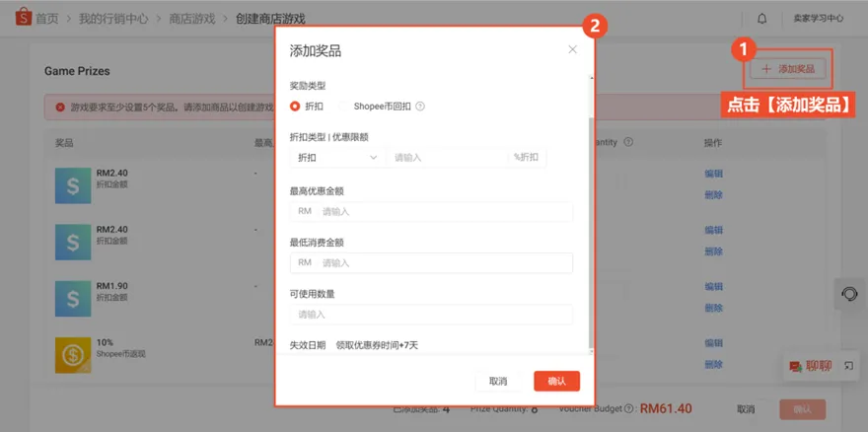
Task: Click the 聊聊 chat icon
Action: (x=795, y=366)
